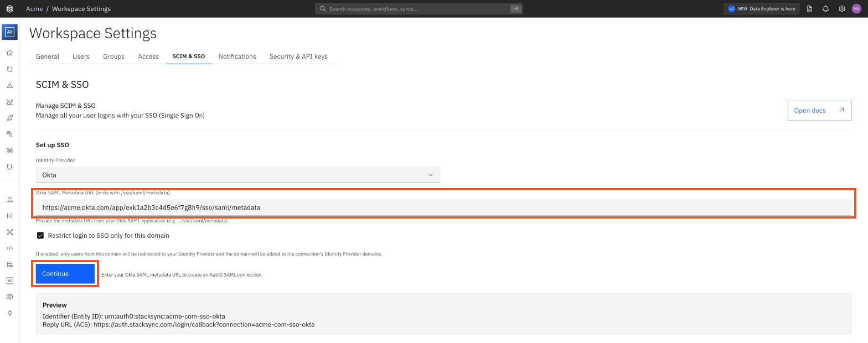Go to Home via house icon

coord(9,53)
